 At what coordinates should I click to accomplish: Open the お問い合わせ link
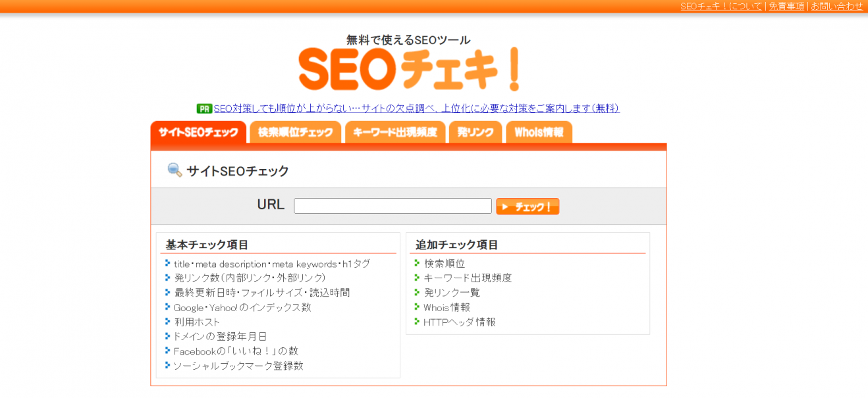tap(836, 6)
